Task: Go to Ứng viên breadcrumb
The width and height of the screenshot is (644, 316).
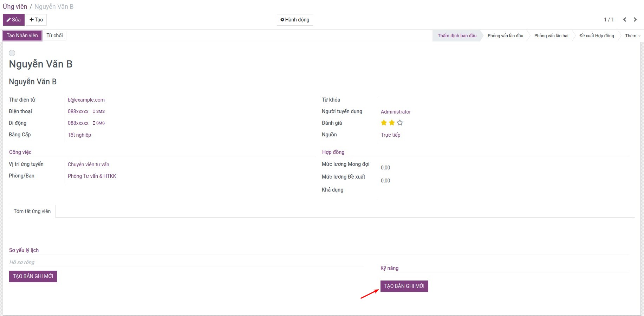Action: pyautogui.click(x=15, y=7)
